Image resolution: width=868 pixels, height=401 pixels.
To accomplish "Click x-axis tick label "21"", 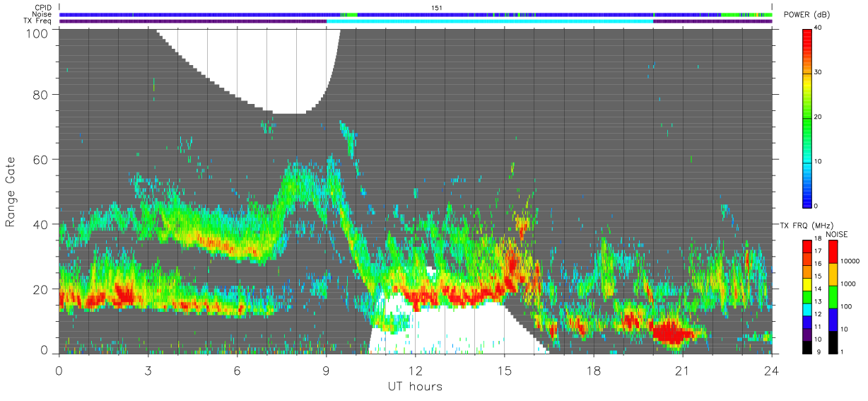I will click(x=683, y=371).
